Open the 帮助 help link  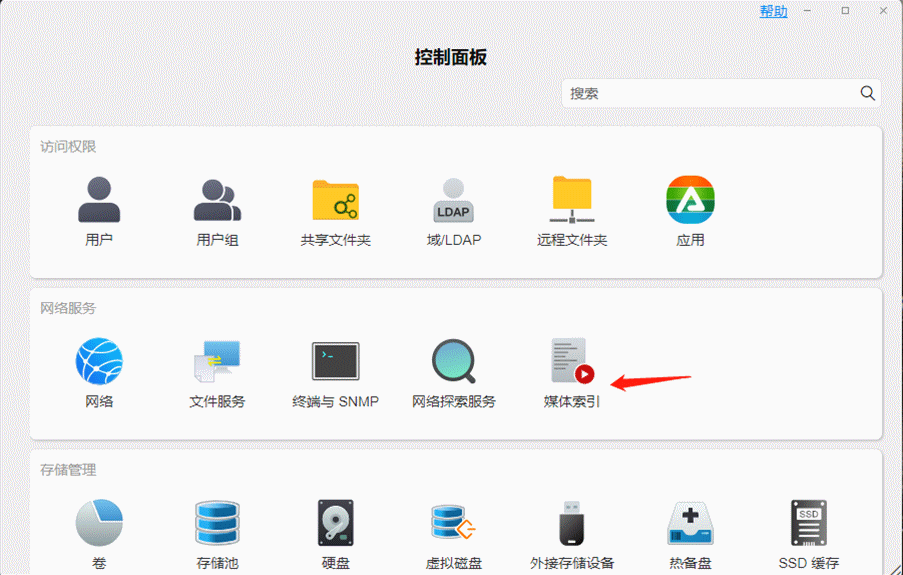tap(773, 11)
